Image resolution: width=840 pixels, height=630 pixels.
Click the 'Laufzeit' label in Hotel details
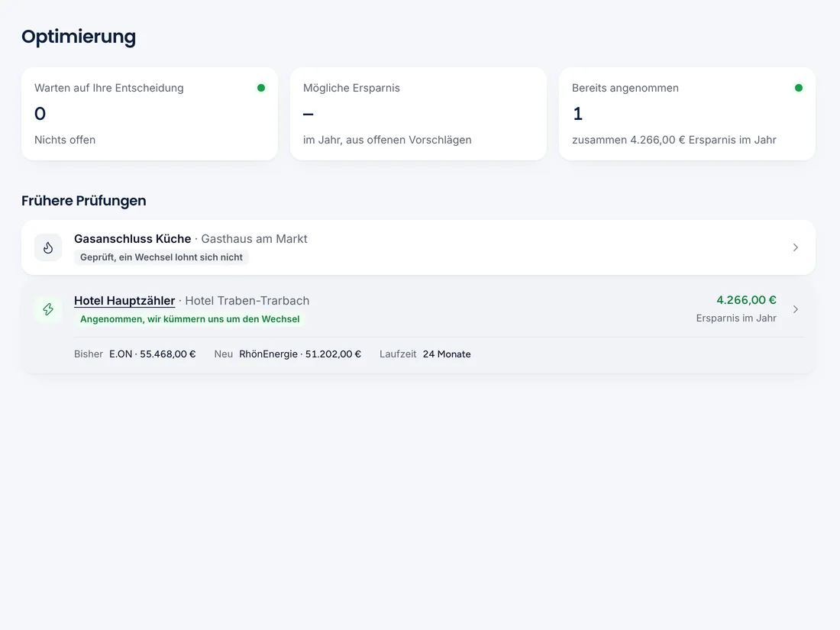click(398, 354)
